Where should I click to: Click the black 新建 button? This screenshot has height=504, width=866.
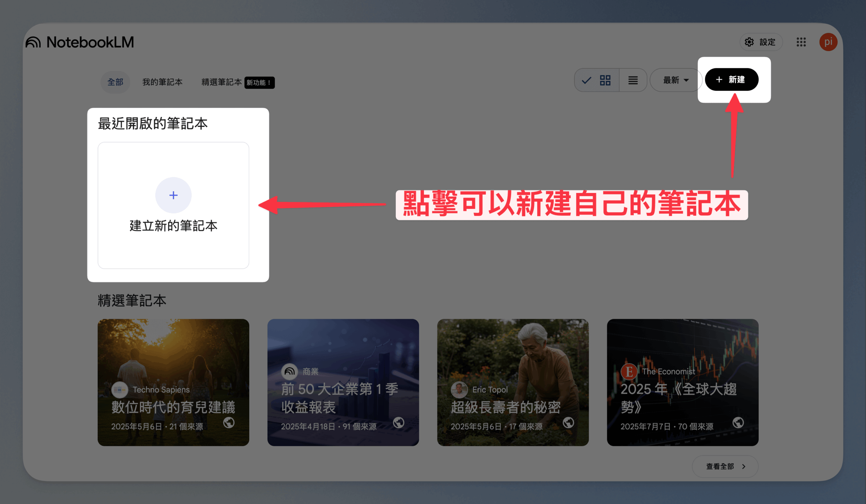[x=732, y=80]
